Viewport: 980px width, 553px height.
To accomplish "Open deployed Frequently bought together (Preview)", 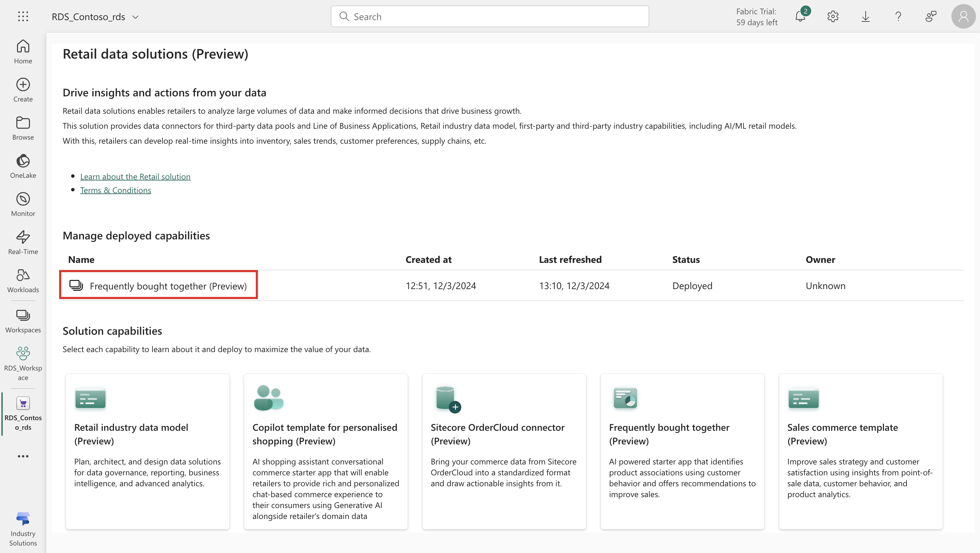I will click(168, 286).
